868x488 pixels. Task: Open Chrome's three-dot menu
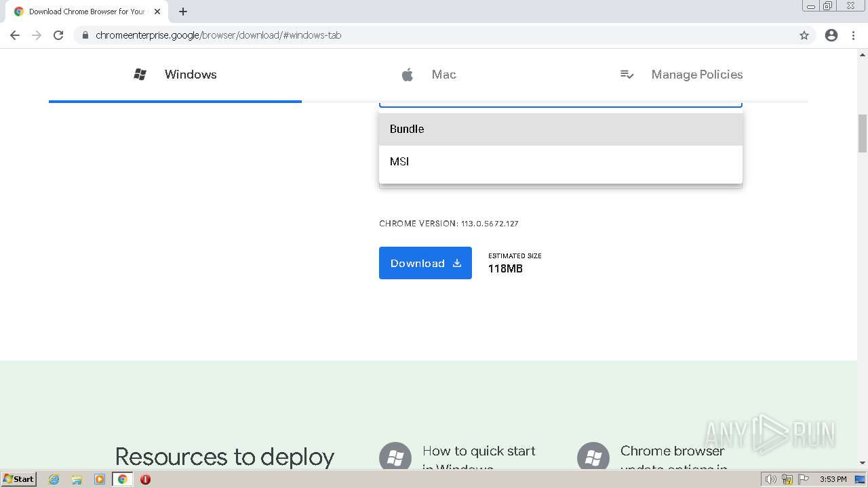pyautogui.click(x=853, y=35)
